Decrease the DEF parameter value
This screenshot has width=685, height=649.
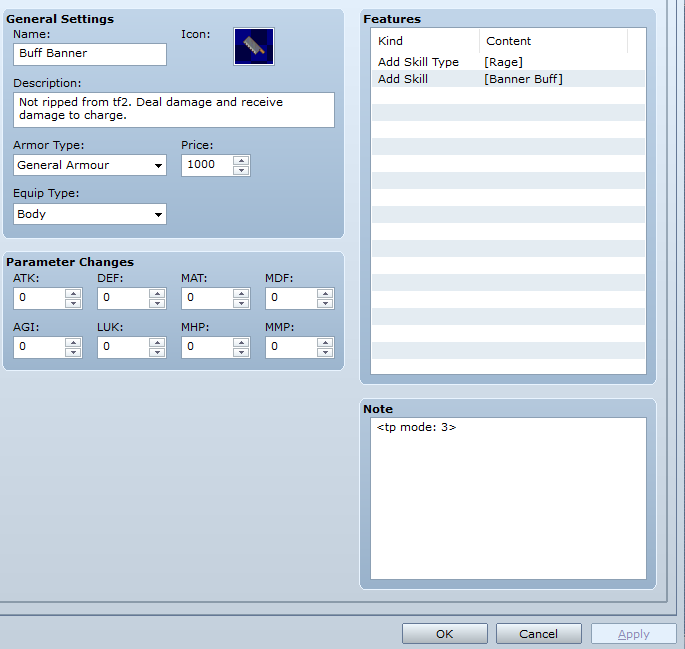pos(157,303)
